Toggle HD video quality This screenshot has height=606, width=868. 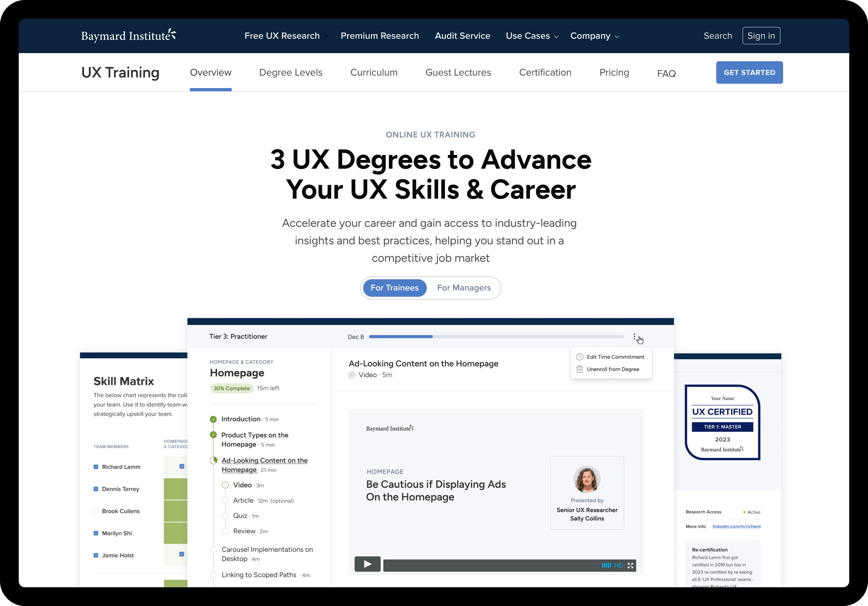tap(619, 565)
